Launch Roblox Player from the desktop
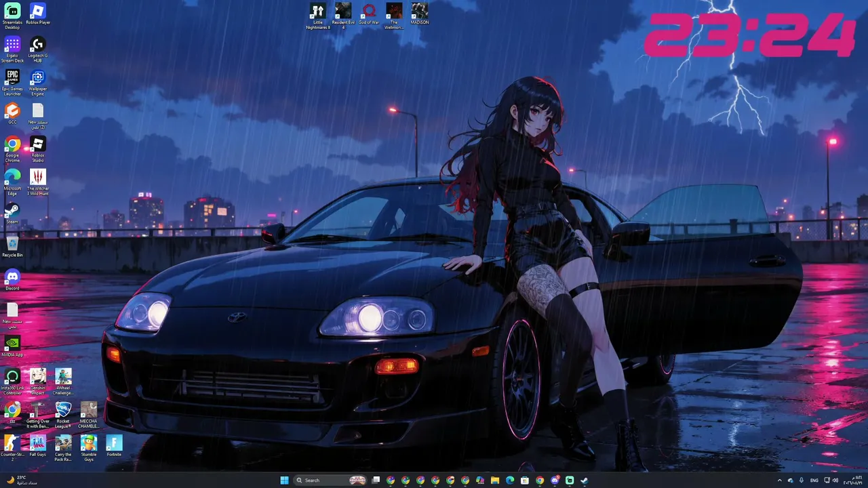868x488 pixels. pyautogui.click(x=38, y=14)
